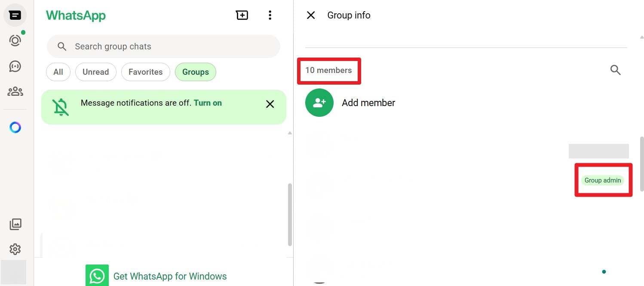Switch to the Group info view title
Screen dimensions: 644x286
(349, 15)
